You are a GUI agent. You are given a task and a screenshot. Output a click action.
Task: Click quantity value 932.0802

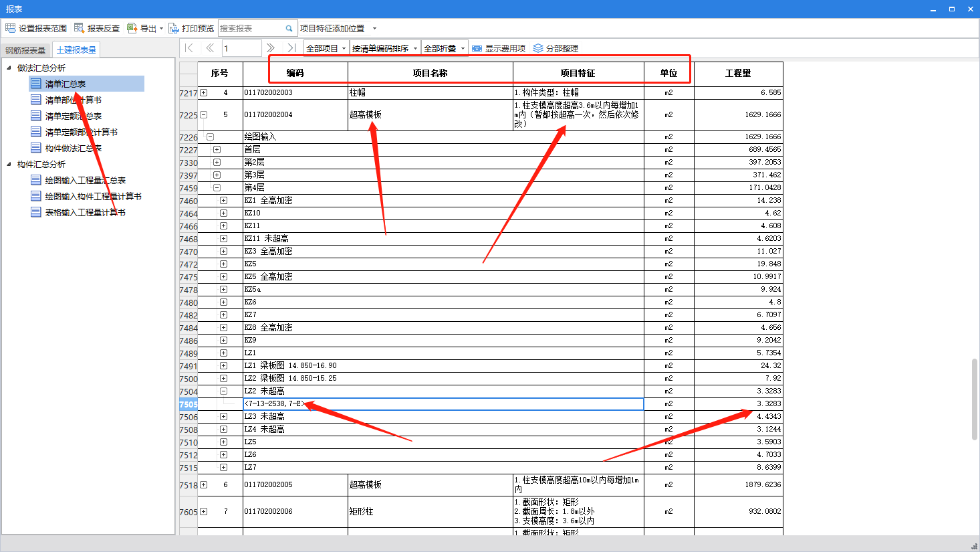click(x=765, y=511)
